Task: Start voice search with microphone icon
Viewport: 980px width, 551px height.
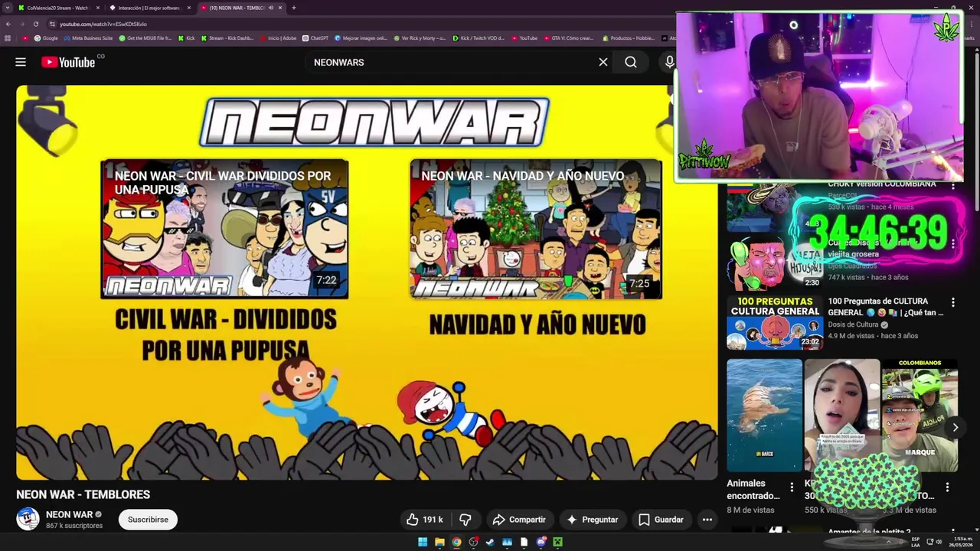Action: (x=670, y=62)
